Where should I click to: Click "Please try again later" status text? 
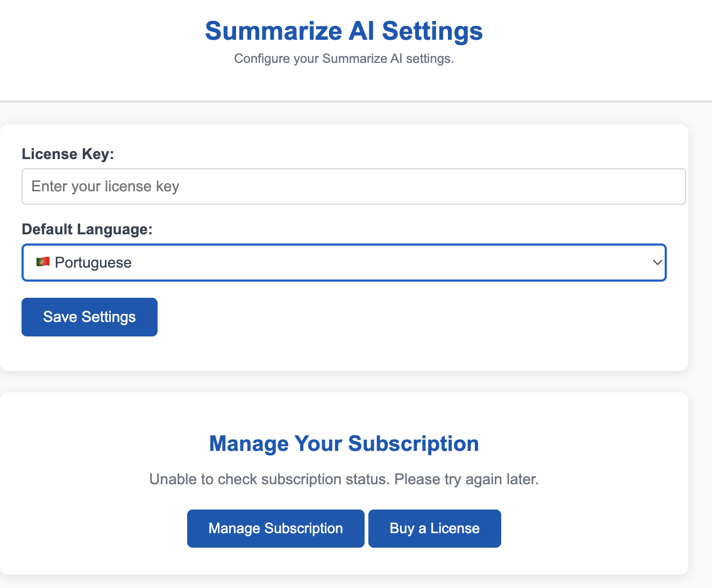tap(466, 479)
